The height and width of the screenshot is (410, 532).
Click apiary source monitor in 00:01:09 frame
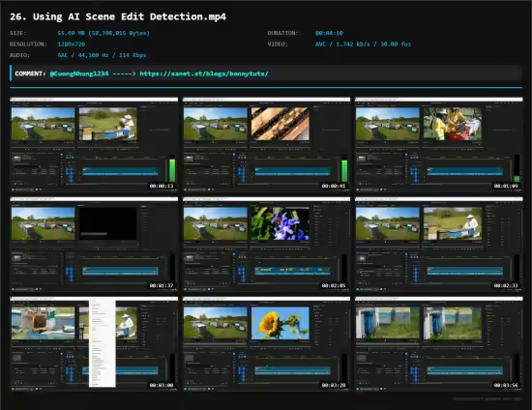pyautogui.click(x=388, y=124)
